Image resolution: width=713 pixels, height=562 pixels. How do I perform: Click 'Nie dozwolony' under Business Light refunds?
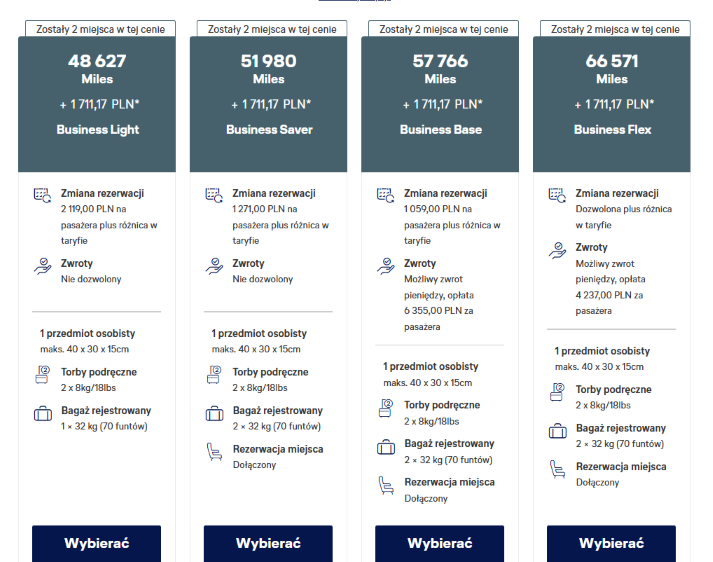pos(91,279)
